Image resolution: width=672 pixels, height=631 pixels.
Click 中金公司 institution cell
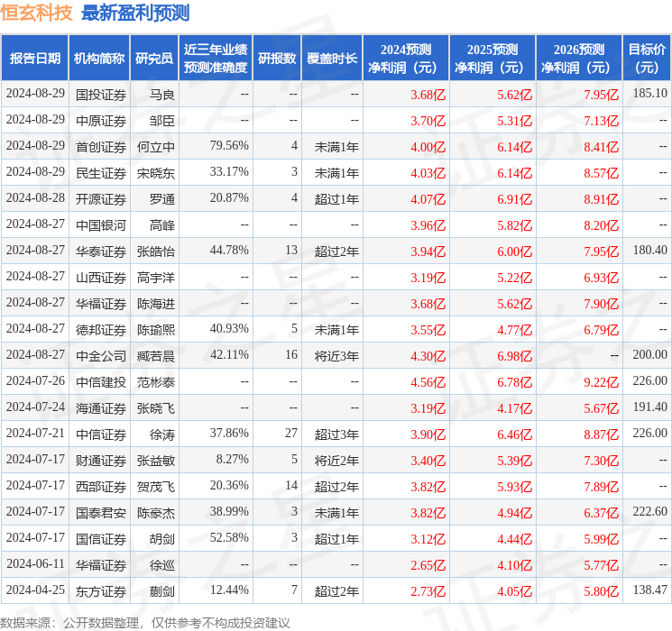pyautogui.click(x=101, y=356)
